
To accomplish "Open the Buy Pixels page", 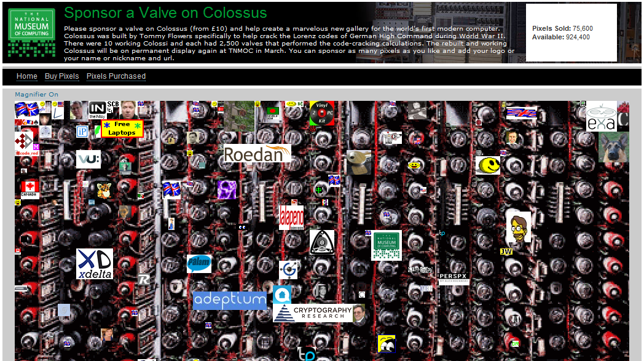I will point(61,76).
